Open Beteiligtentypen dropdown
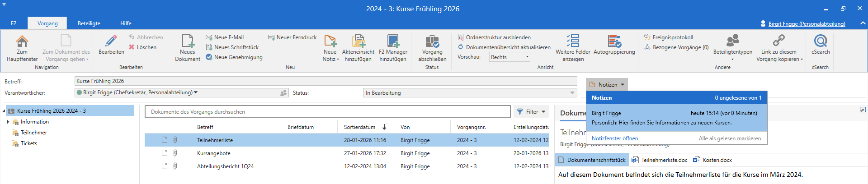Viewport: 868px width, 184px height. tap(732, 48)
